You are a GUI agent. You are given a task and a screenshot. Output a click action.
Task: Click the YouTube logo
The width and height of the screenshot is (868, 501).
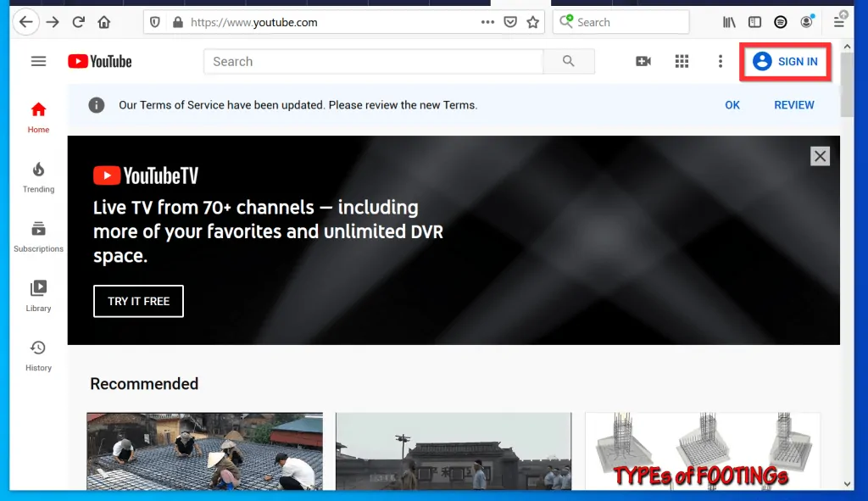(x=100, y=61)
